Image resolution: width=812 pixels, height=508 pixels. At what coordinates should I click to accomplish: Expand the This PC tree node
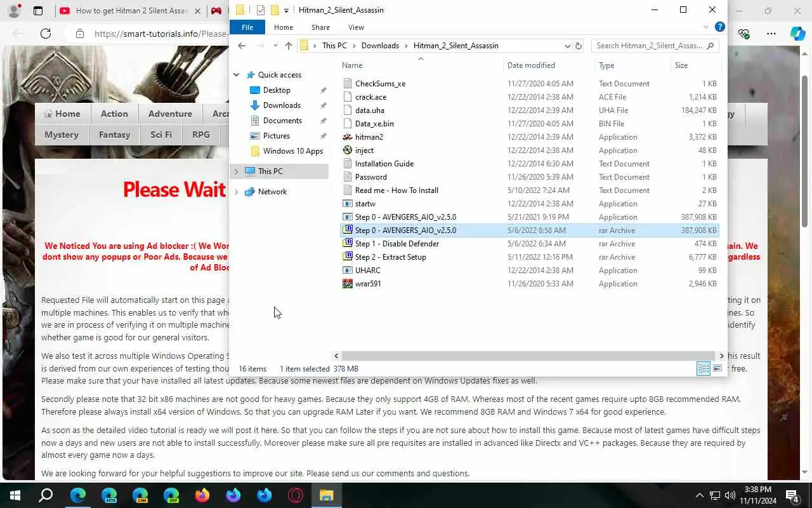point(237,171)
